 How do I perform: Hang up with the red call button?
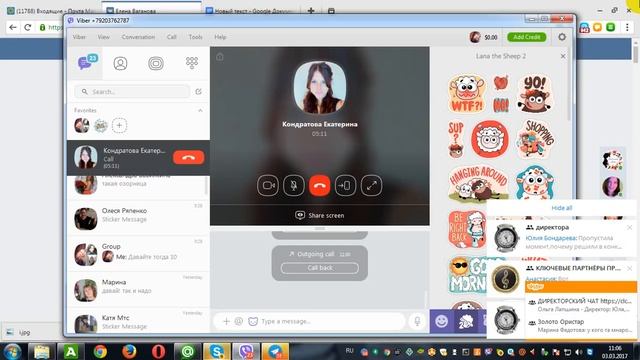tap(320, 185)
